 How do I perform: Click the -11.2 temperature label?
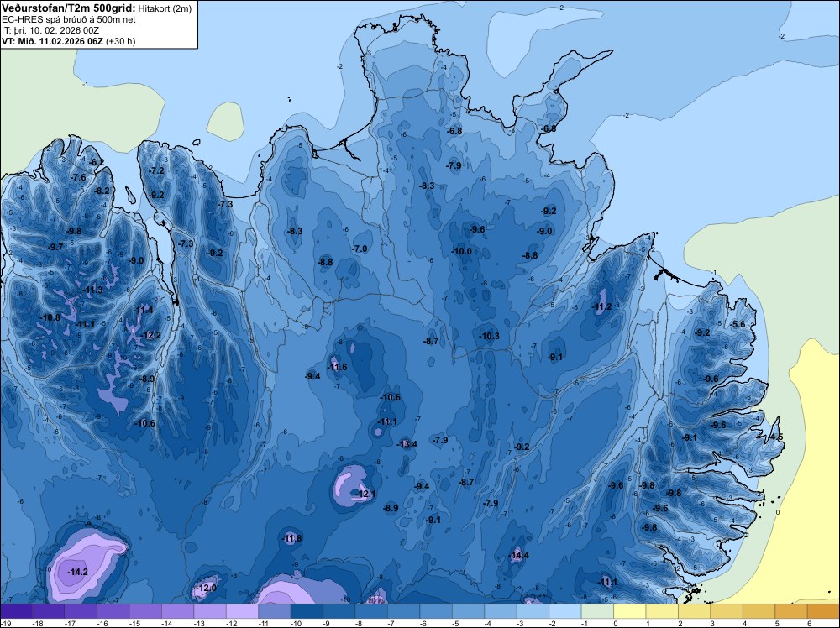click(601, 306)
